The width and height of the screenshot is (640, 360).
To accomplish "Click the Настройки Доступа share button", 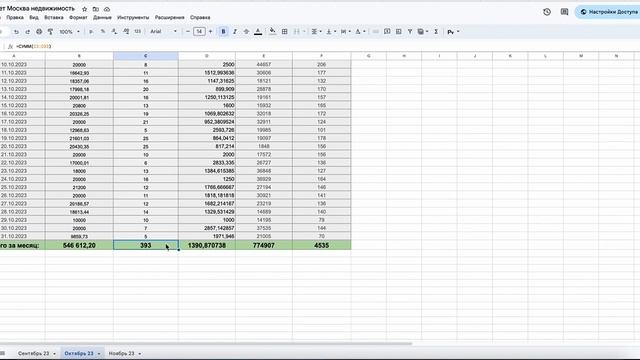I will click(608, 12).
